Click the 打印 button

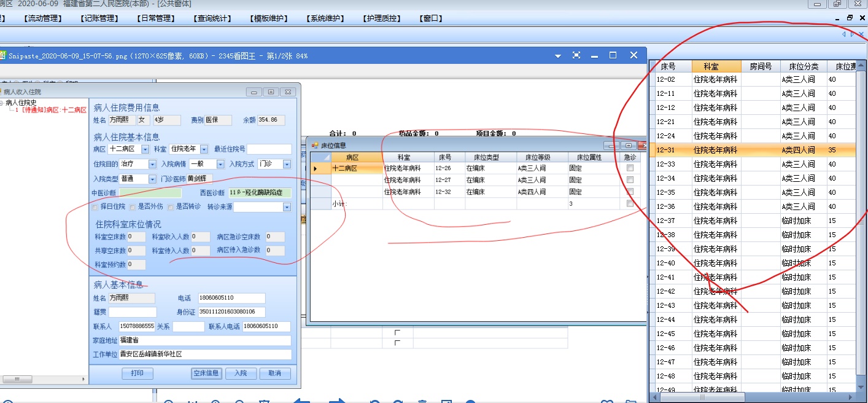coord(137,374)
